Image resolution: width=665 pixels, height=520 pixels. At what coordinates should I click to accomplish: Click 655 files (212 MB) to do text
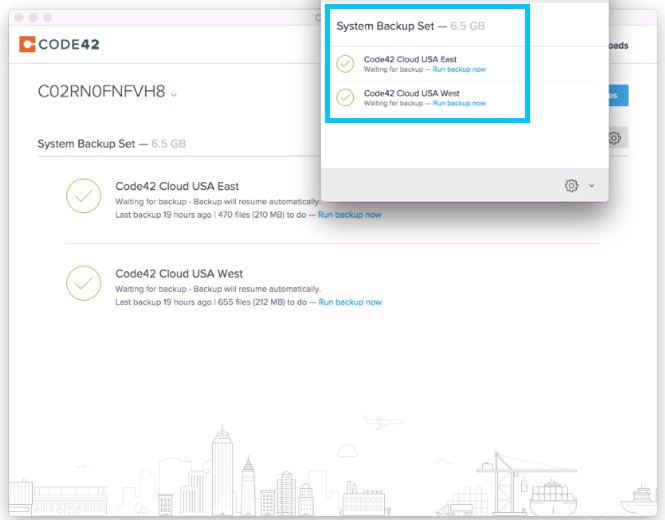262,302
